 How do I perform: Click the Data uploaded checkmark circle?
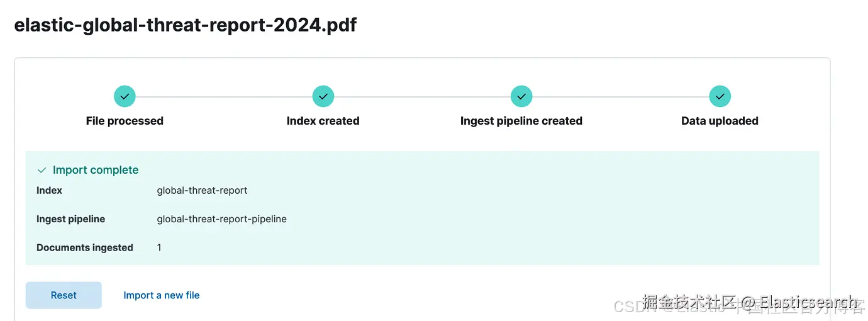(720, 96)
